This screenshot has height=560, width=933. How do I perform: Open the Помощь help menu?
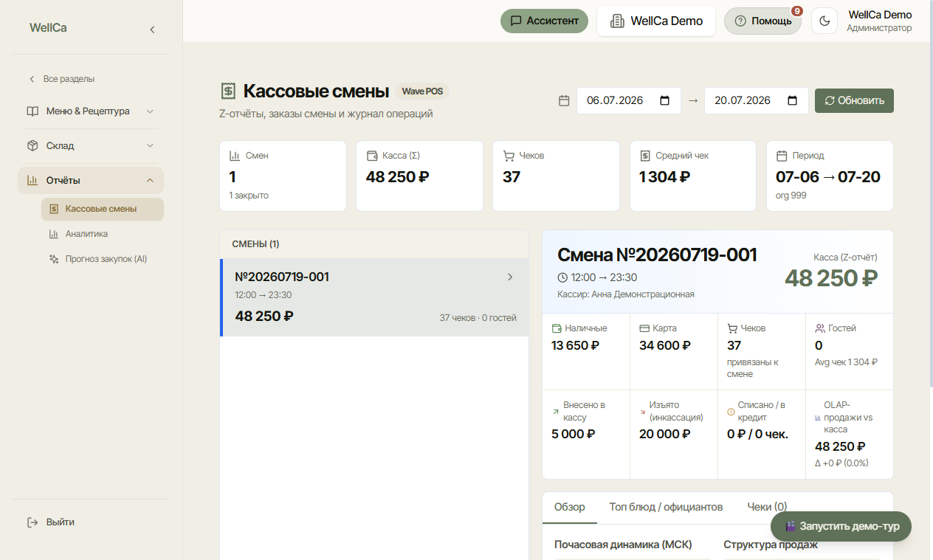click(762, 21)
